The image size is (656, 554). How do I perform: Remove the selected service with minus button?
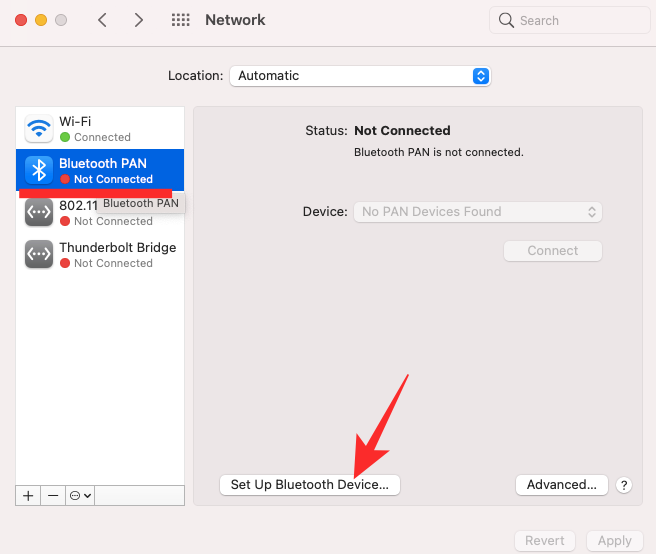tap(53, 496)
